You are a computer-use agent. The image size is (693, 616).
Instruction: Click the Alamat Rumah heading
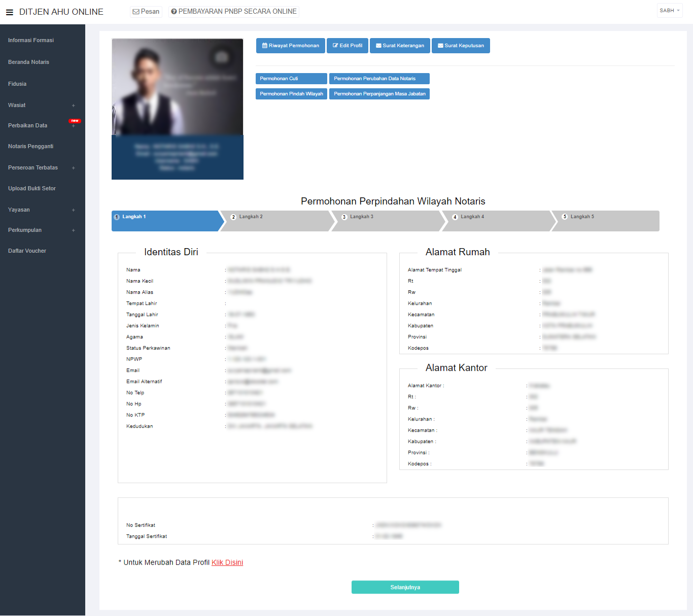[458, 252]
